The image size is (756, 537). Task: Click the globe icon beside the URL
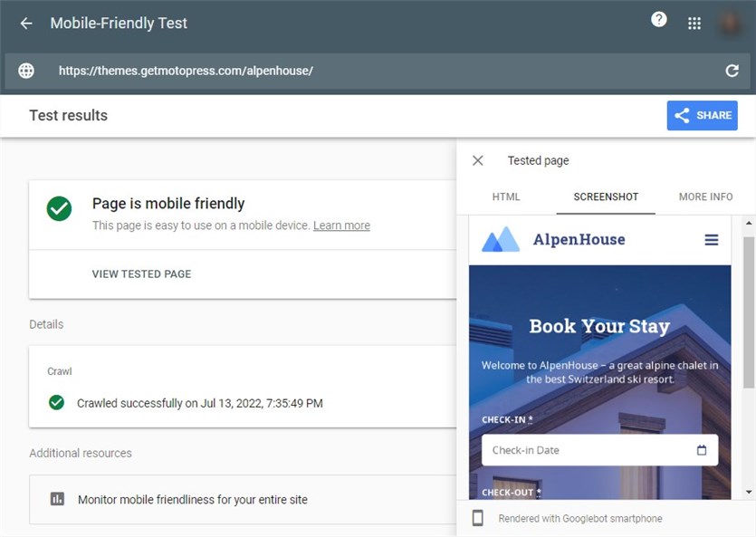(x=26, y=71)
